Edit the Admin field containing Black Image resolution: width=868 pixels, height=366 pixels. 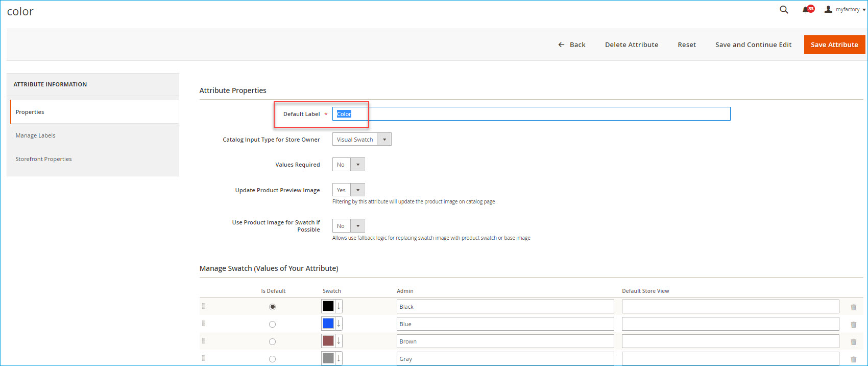(x=505, y=307)
